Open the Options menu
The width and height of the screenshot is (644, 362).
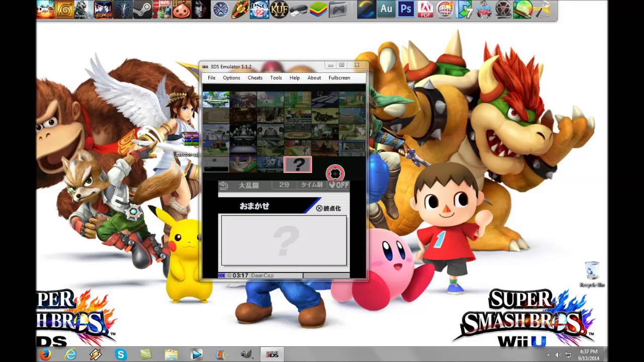click(x=231, y=78)
